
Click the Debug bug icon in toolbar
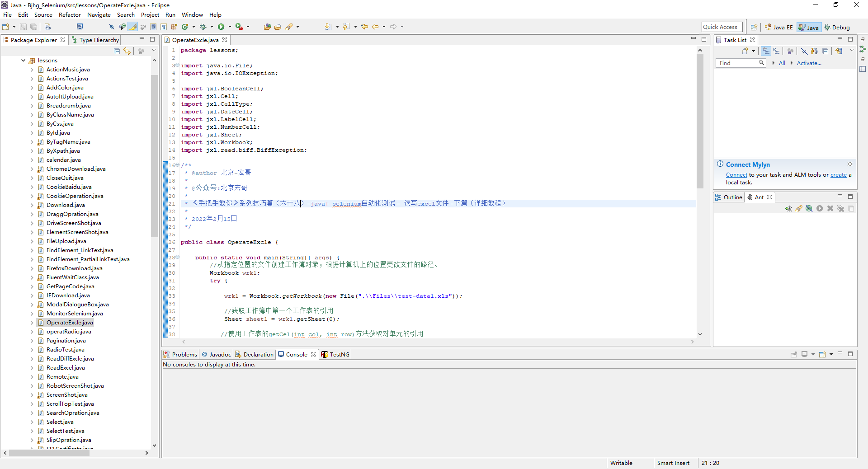(x=203, y=27)
